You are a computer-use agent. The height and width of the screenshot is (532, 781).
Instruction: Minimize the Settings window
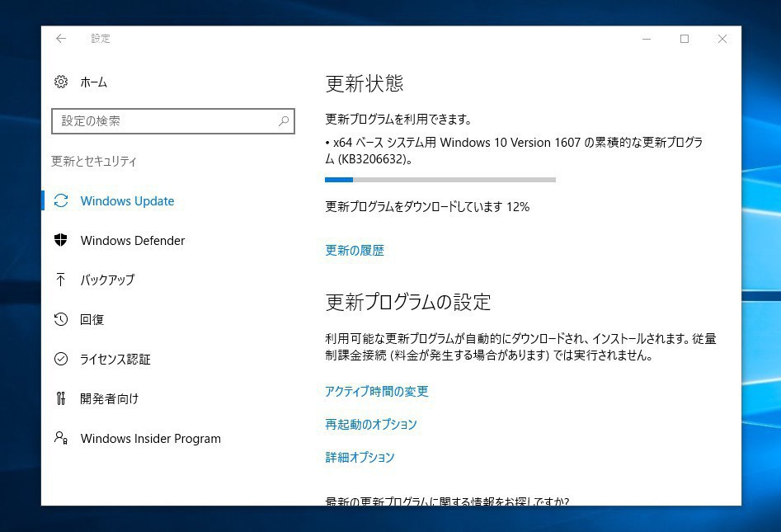(647, 39)
